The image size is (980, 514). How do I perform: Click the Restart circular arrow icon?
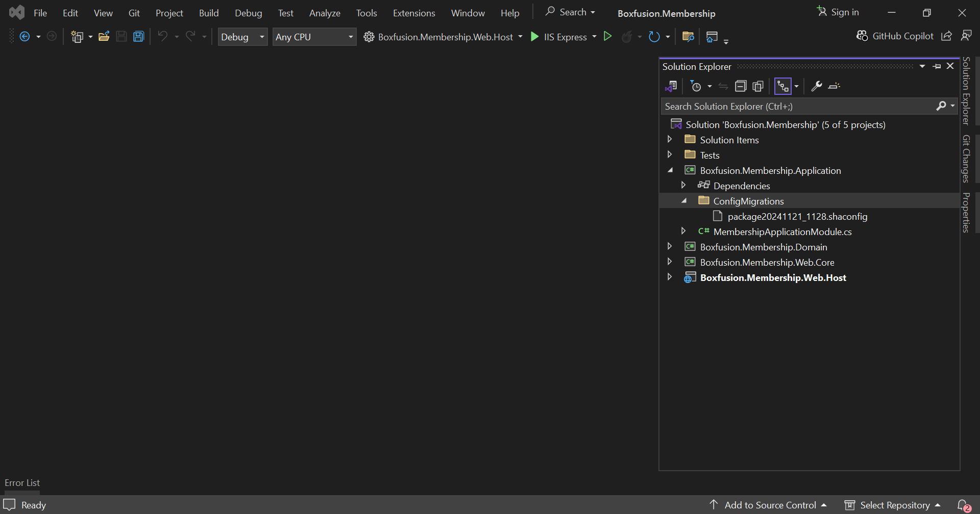(654, 37)
